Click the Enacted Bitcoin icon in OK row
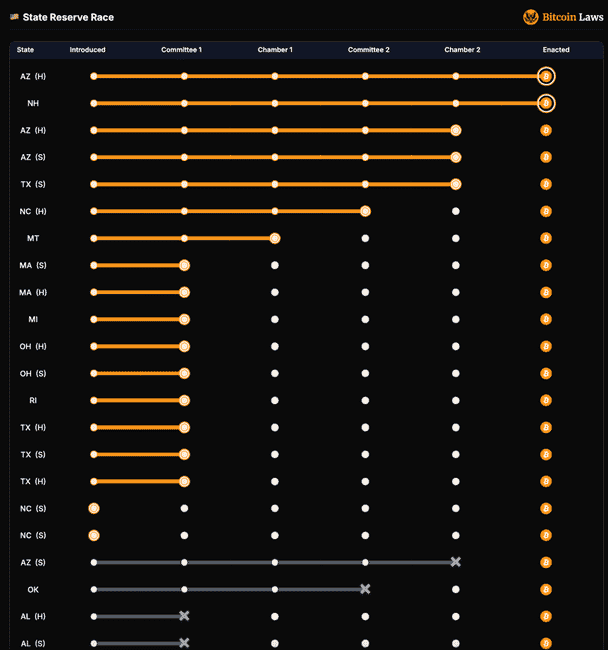Viewport: 608px width, 650px height. click(546, 589)
